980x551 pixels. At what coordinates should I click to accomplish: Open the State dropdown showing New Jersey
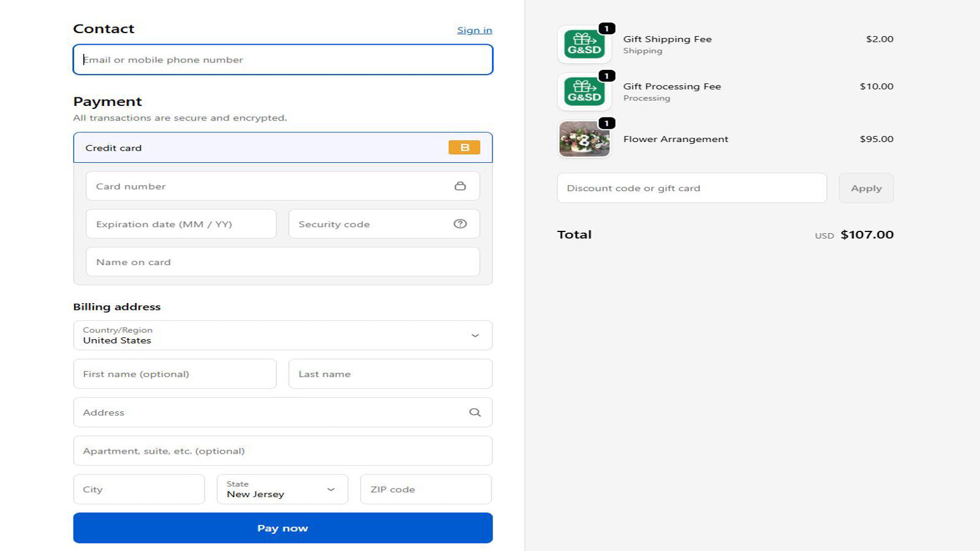point(282,489)
